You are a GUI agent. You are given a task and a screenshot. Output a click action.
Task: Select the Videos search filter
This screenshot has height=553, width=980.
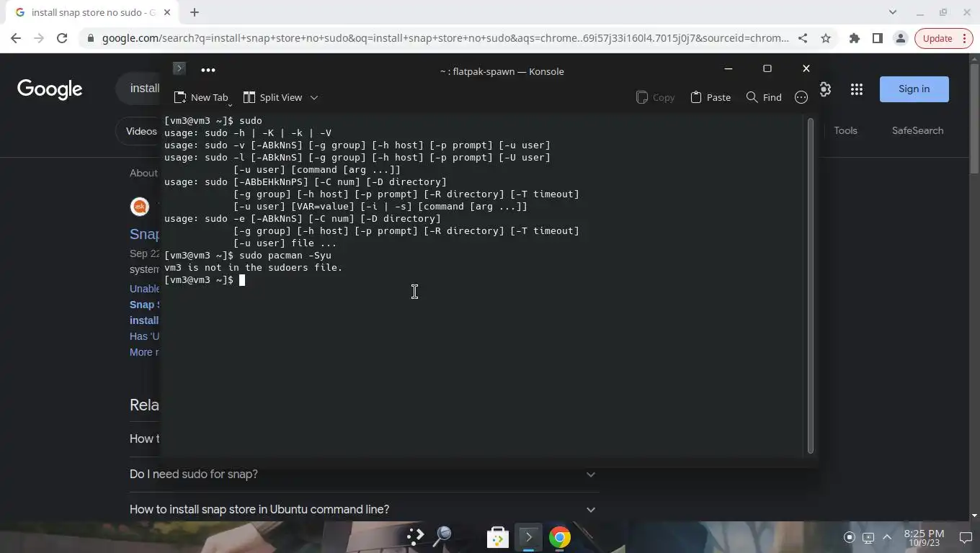pyautogui.click(x=140, y=131)
